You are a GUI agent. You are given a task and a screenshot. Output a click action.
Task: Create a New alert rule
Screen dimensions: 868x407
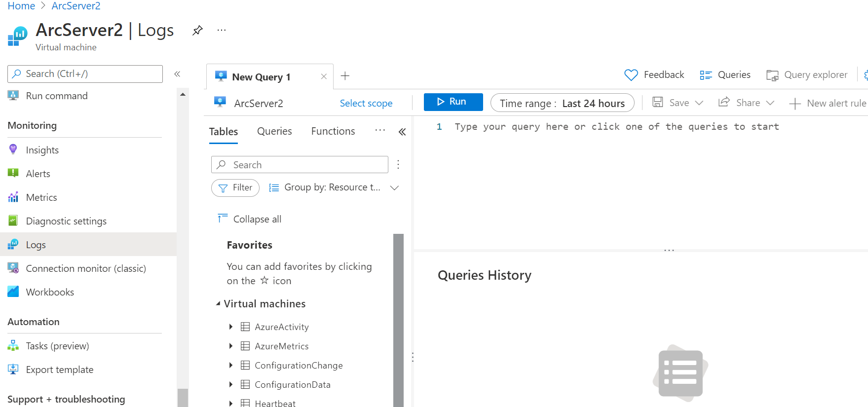click(828, 103)
